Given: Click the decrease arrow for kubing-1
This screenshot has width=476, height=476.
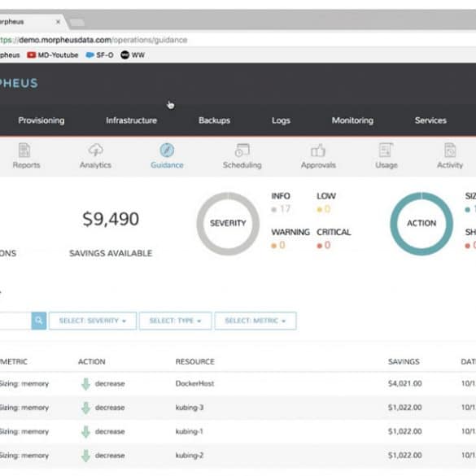Looking at the screenshot, I should pyautogui.click(x=86, y=432).
